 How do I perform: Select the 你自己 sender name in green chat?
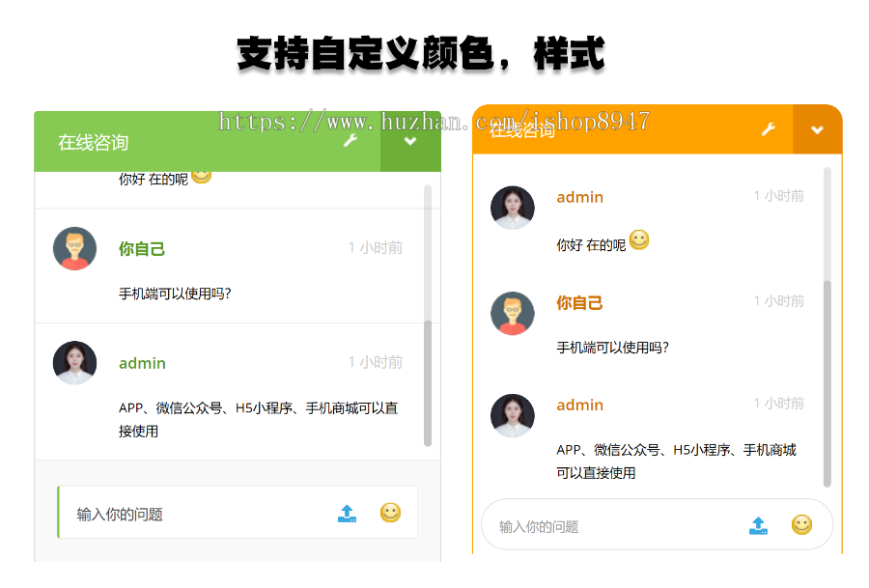click(x=142, y=248)
